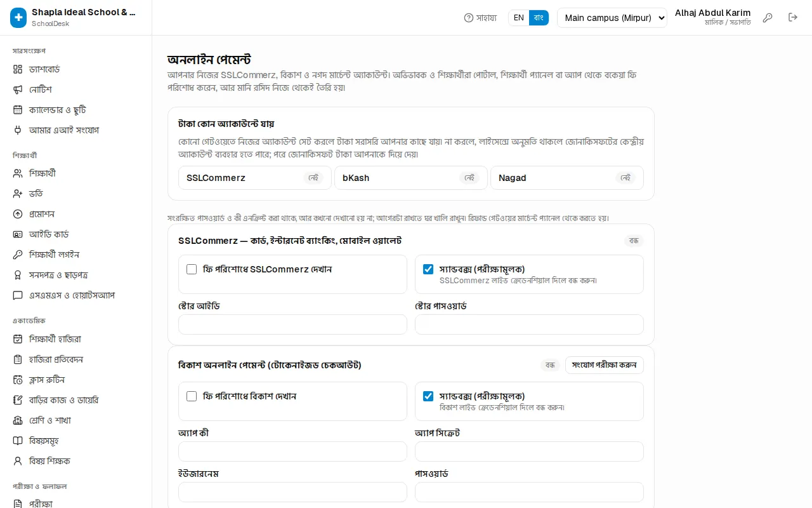This screenshot has height=508, width=812.
Task: Click the বিষয় শিক্ষক person icon
Action: click(x=18, y=461)
